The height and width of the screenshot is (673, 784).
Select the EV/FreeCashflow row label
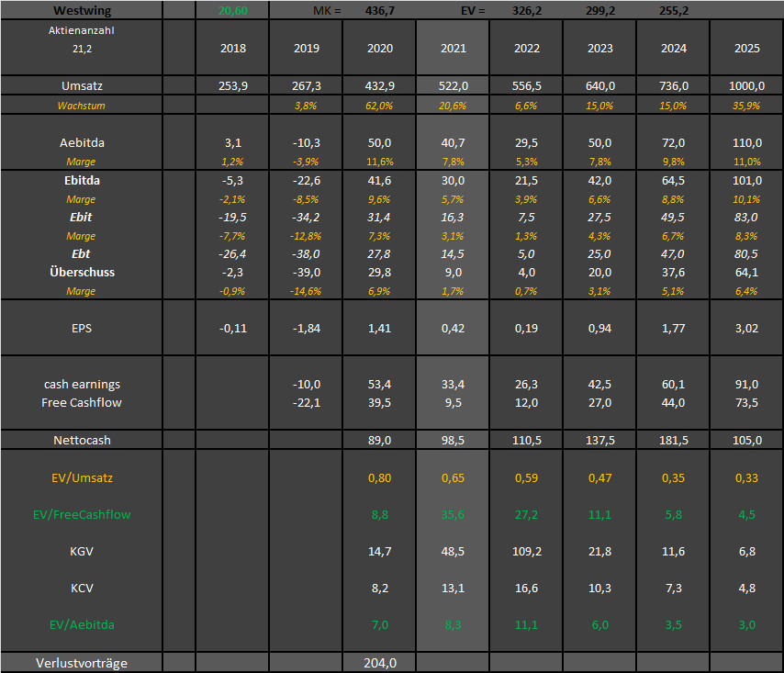pos(82,514)
